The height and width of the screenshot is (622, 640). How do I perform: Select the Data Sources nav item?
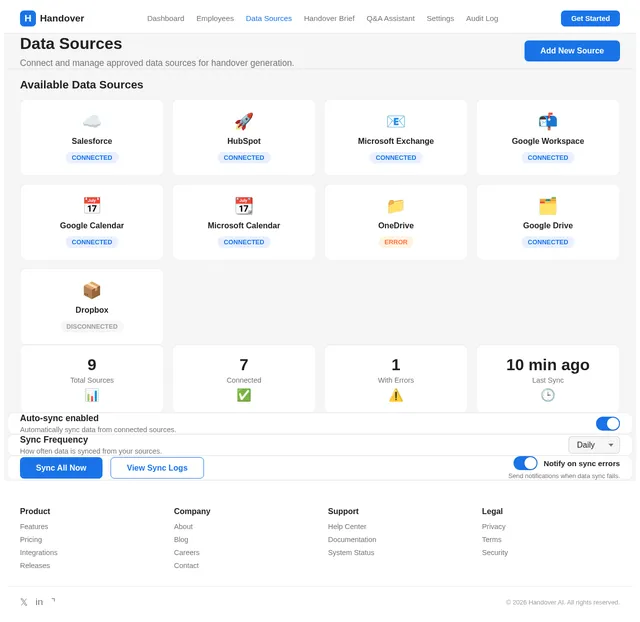[269, 18]
